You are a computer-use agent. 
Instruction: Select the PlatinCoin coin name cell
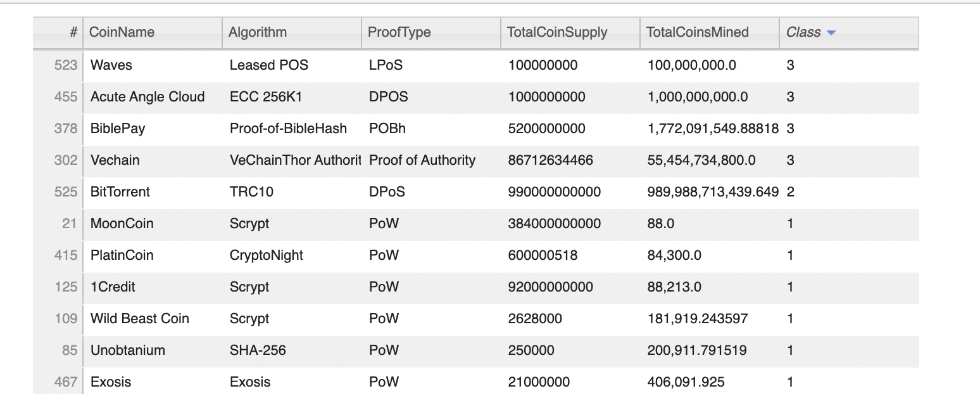click(x=153, y=255)
